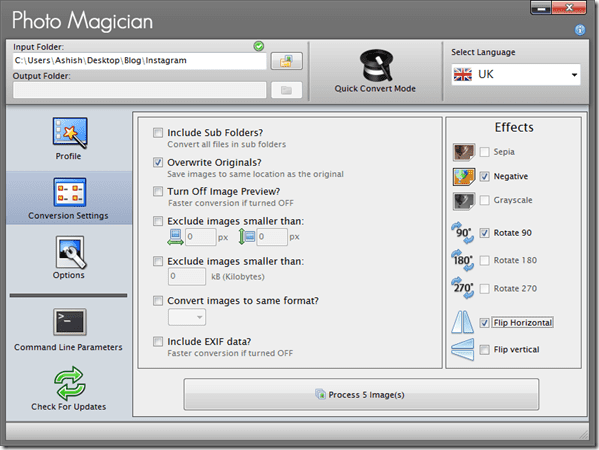
Task: Click the window resize grip corner
Action: (584, 434)
